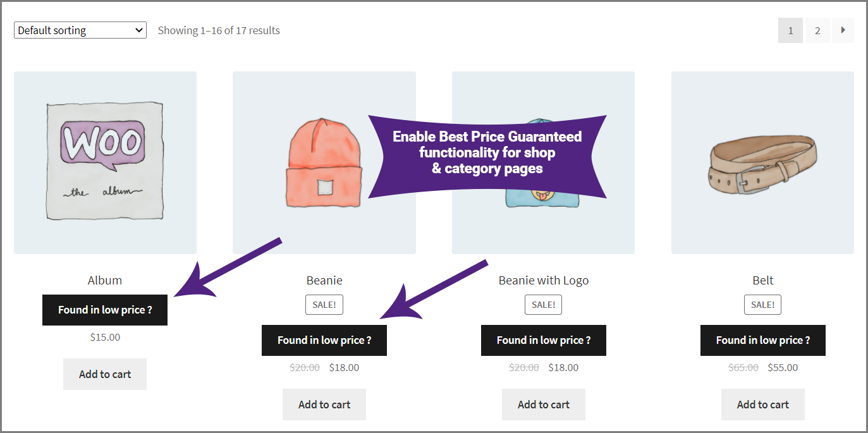
Task: Click the Beanie with Logo title
Action: (x=544, y=280)
